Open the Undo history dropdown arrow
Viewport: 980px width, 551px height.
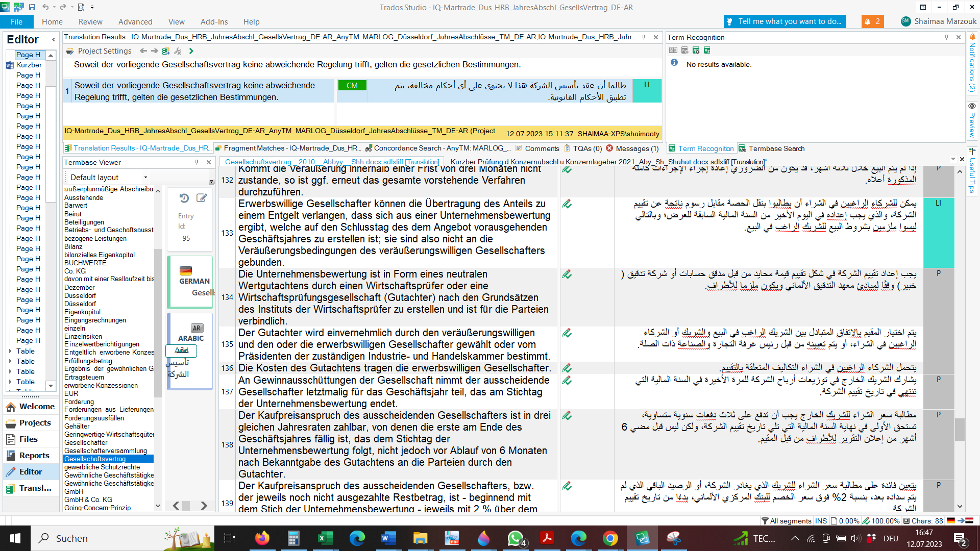click(54, 7)
